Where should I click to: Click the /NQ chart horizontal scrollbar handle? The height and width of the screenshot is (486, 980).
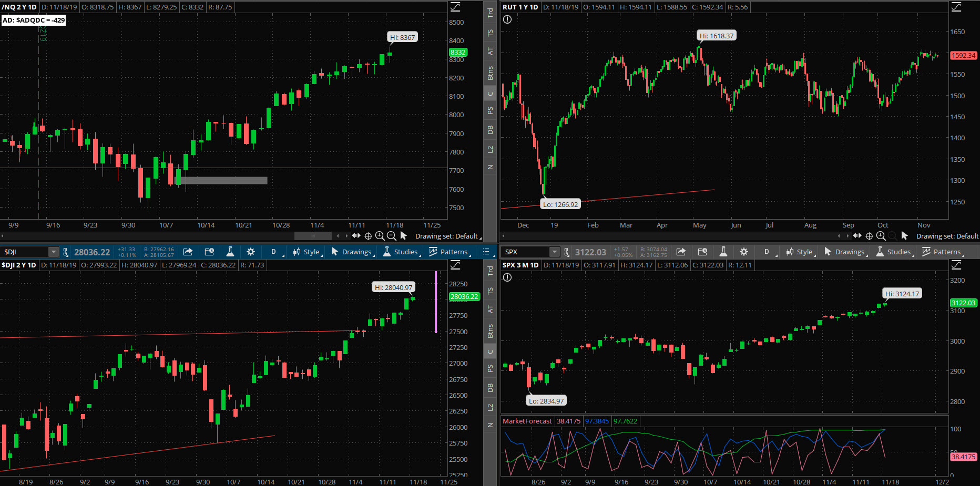point(313,236)
